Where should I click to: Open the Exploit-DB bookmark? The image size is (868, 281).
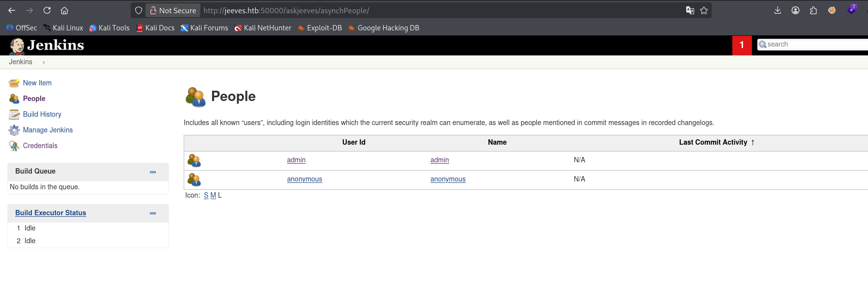click(320, 28)
